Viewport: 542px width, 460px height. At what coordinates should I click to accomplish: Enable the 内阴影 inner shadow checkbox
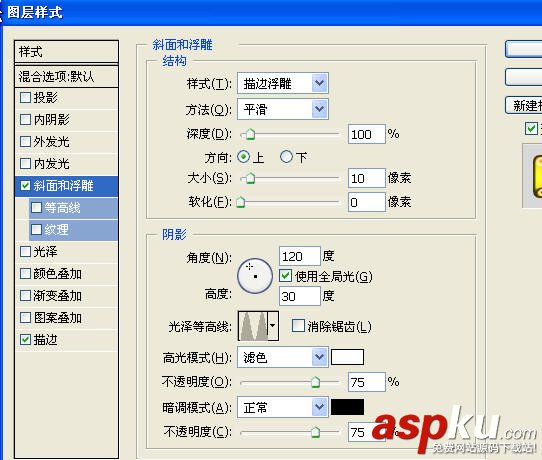coord(25,120)
